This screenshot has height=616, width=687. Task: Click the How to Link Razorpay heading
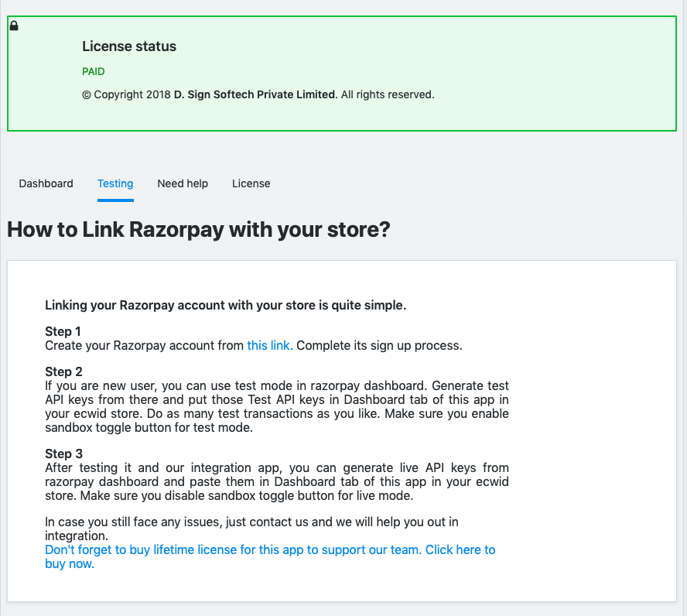coord(199,230)
